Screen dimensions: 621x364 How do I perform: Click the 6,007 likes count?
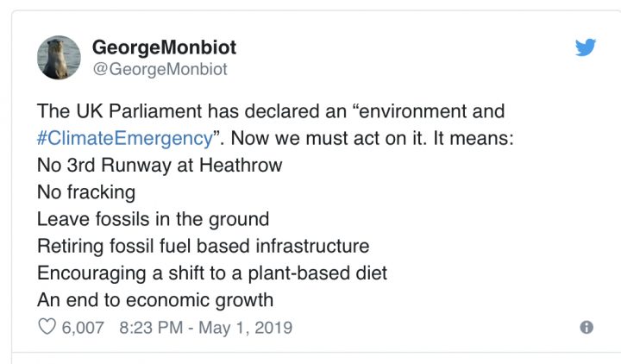click(x=84, y=328)
